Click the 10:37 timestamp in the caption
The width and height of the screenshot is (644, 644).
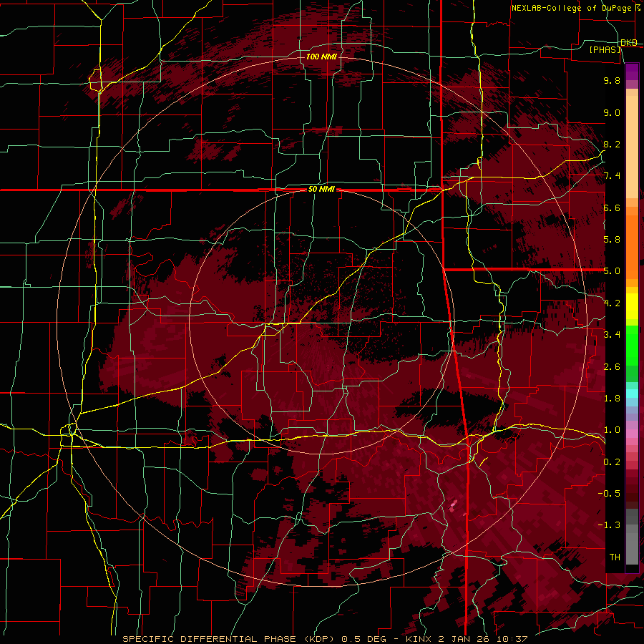click(x=512, y=639)
